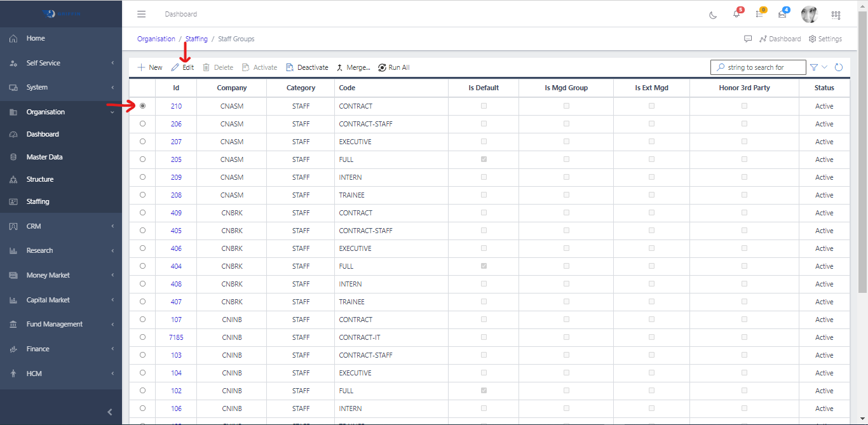This screenshot has width=868, height=425.
Task: Click the Deactivate toolbar button
Action: pyautogui.click(x=307, y=67)
